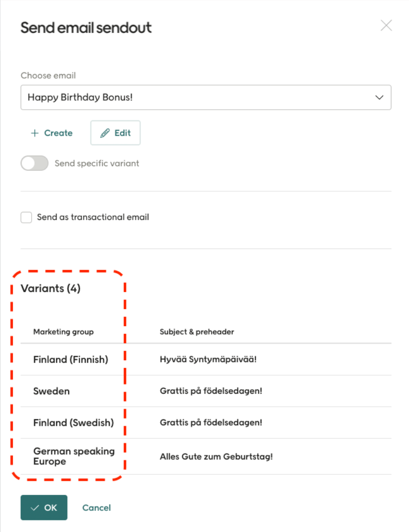Click Cancel to abort the sendout
This screenshot has width=409, height=532.
(96, 507)
